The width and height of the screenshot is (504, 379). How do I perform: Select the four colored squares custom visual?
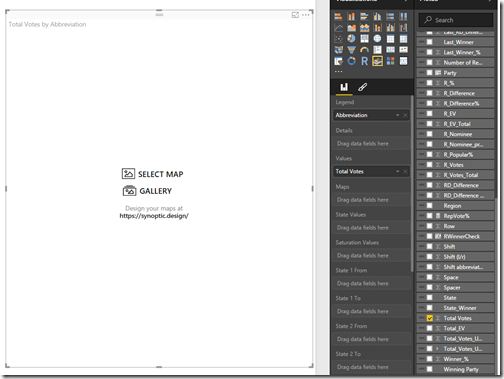click(x=390, y=61)
